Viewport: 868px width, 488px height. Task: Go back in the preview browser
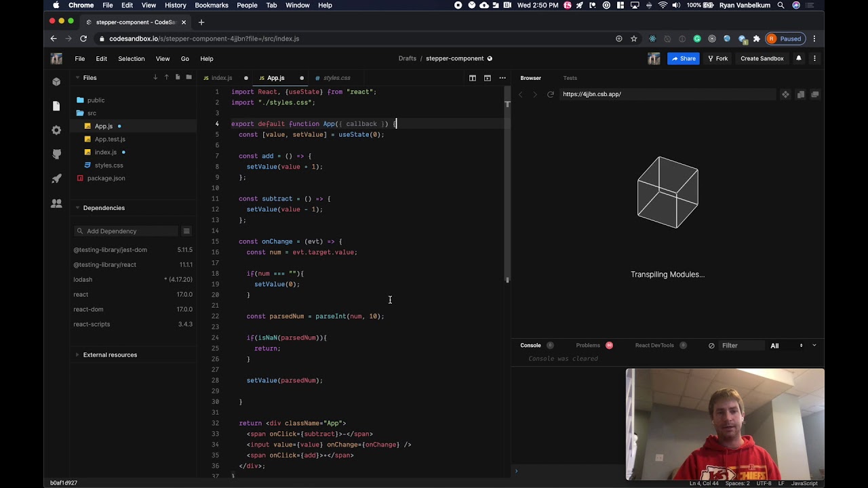coord(521,94)
